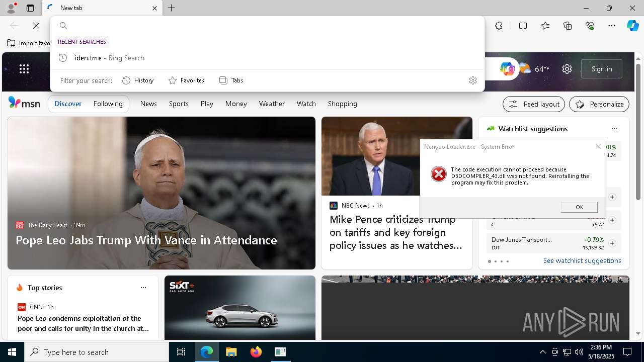Click the taskbar search box
The height and width of the screenshot is (362, 644).
[x=97, y=352]
